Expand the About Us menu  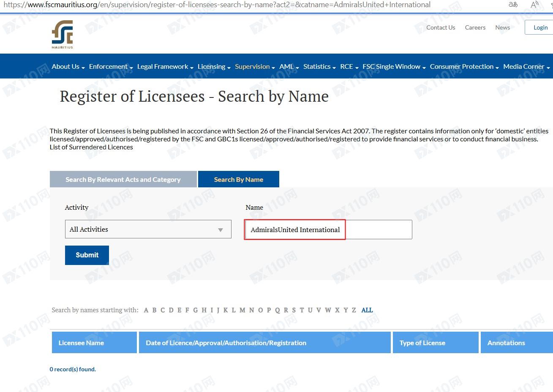point(68,67)
